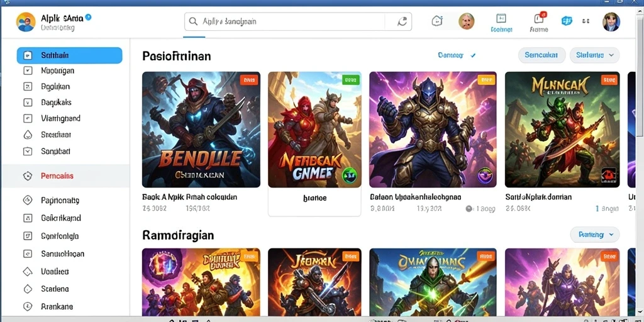The height and width of the screenshot is (322, 644).
Task: Click the Ssatlena diamond icon
Action: (x=28, y=289)
